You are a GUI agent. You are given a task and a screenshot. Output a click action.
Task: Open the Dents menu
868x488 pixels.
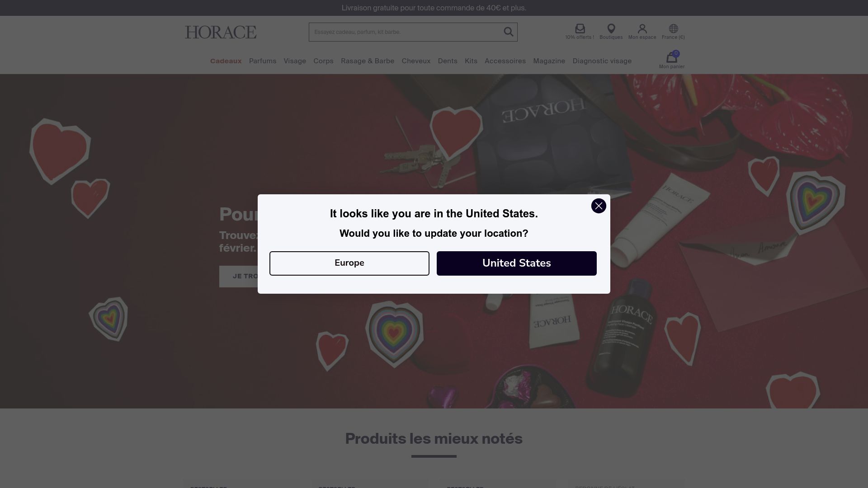pos(448,61)
